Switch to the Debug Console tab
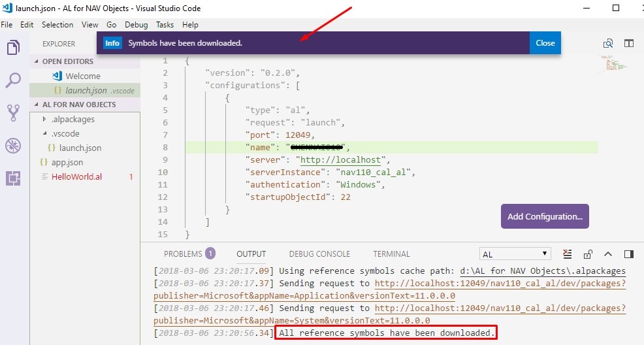The image size is (644, 345). [x=319, y=254]
